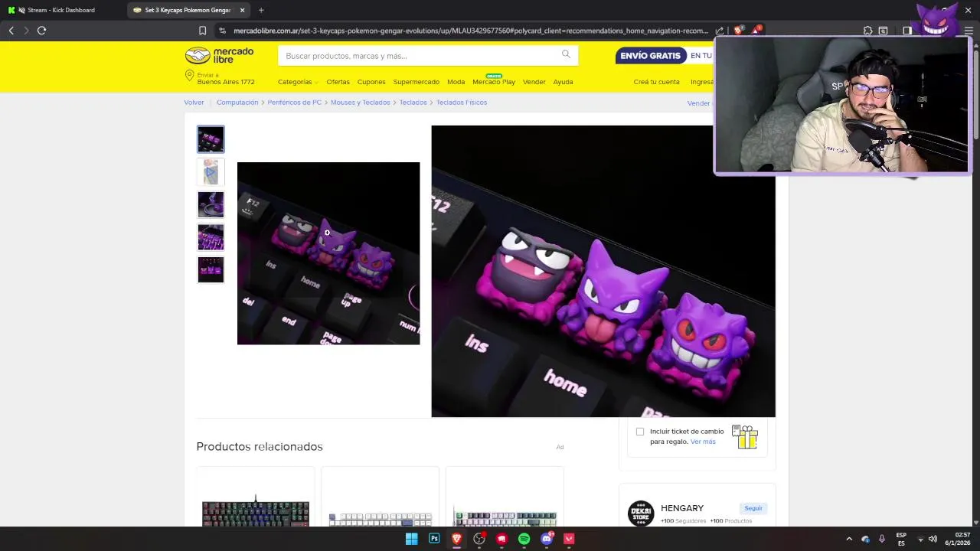Click the first related product keyboard image

pos(256,511)
